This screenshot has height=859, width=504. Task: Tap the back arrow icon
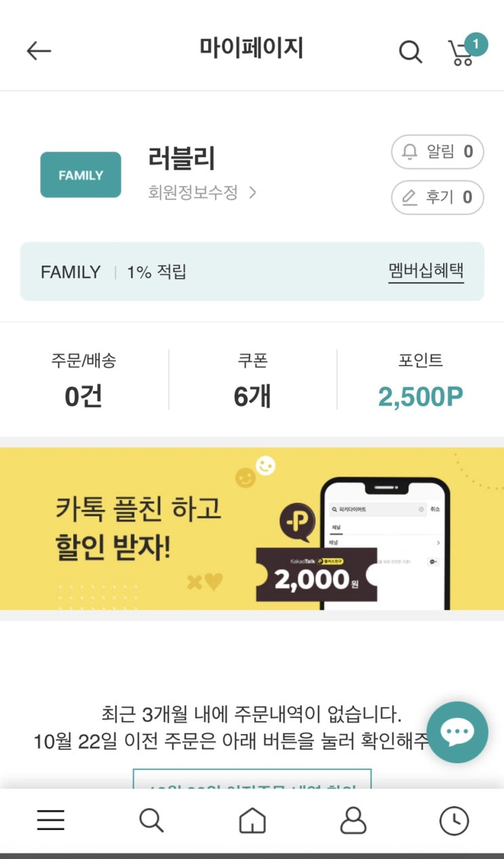[x=39, y=51]
